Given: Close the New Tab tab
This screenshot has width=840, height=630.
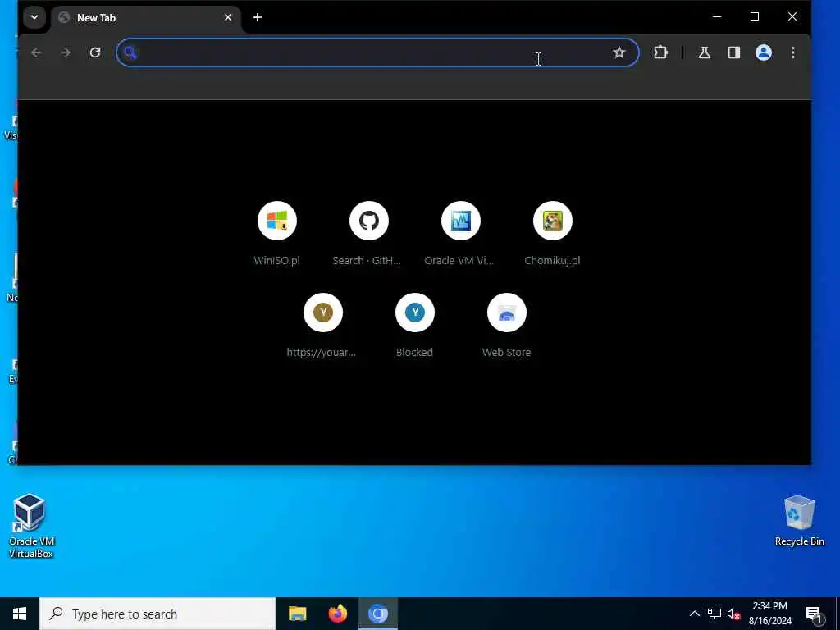Looking at the screenshot, I should point(228,18).
